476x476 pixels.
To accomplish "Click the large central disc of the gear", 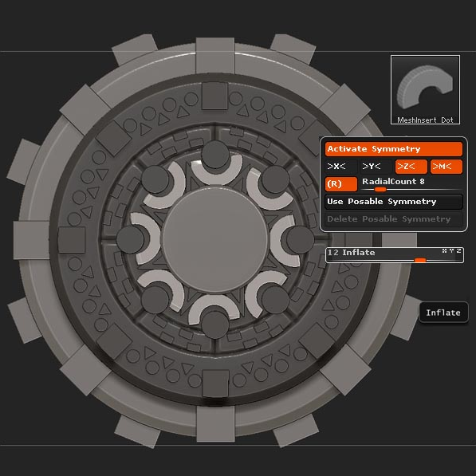I will 215,240.
